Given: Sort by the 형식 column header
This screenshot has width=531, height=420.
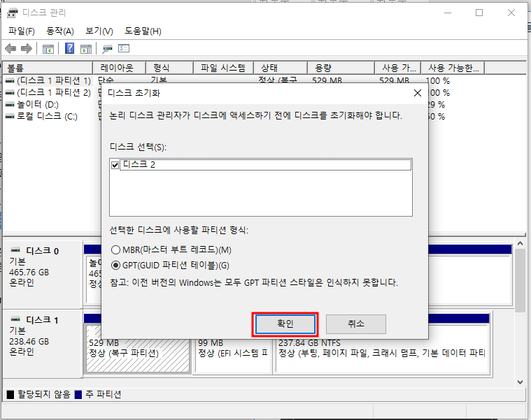Looking at the screenshot, I should [170, 68].
